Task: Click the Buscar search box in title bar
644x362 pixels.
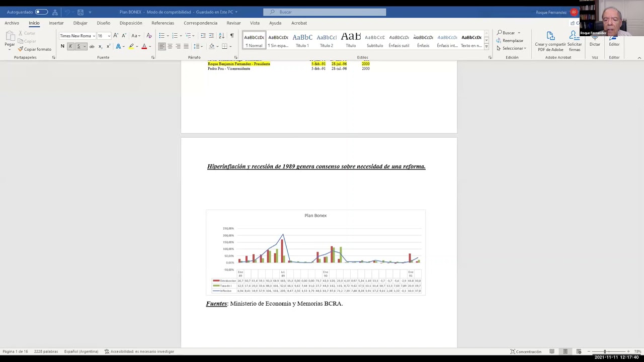Action: click(x=325, y=12)
